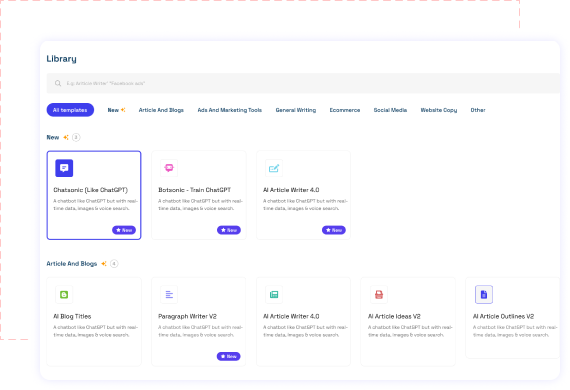Select the AI Article Writer 4.0 pencil icon in New
The width and height of the screenshot is (570, 390).
(274, 168)
